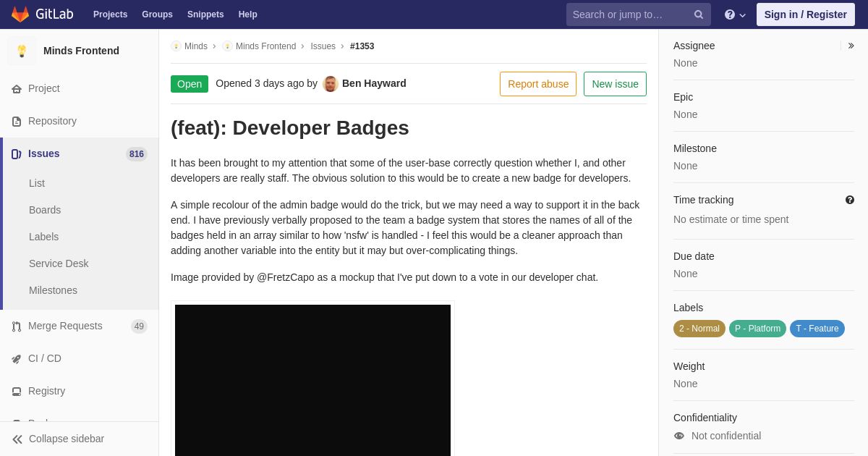Click the Report abuse button

tap(538, 84)
